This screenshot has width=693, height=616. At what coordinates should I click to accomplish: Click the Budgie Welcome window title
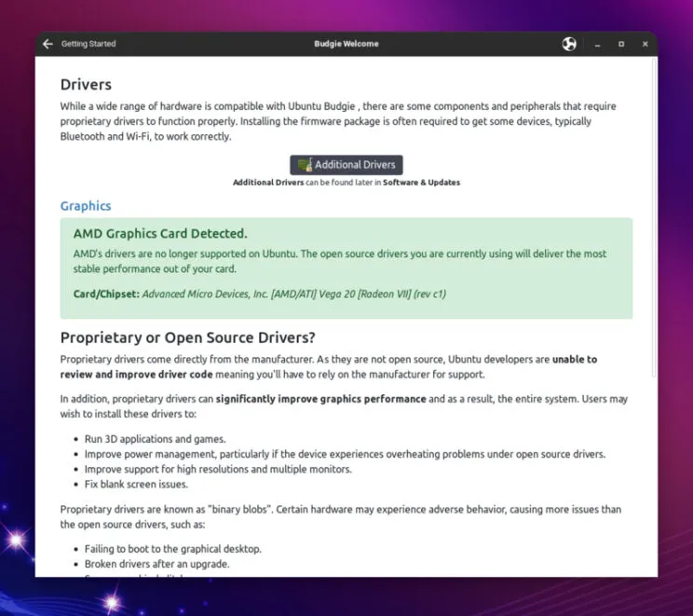346,44
